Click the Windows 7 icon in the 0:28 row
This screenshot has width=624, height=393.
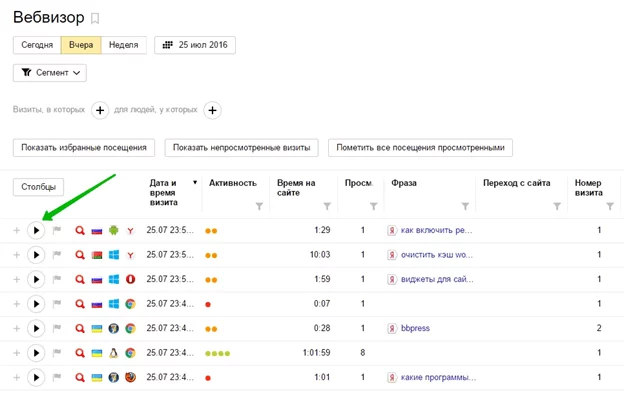[x=113, y=329]
